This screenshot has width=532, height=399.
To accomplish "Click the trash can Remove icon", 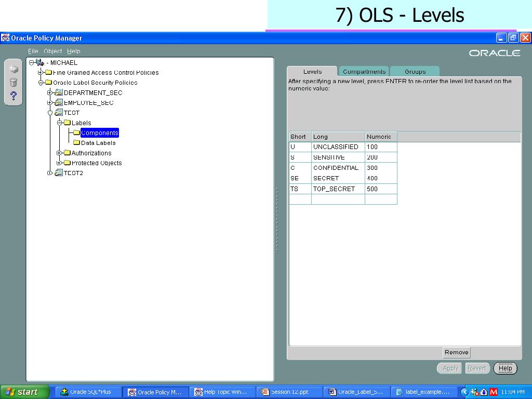I will [13, 83].
